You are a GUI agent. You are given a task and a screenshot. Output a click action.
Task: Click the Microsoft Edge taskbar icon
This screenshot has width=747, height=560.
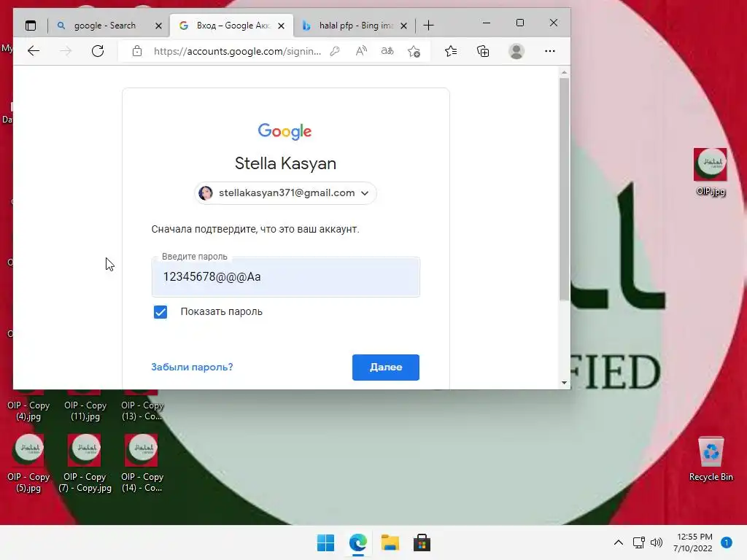coord(357,542)
